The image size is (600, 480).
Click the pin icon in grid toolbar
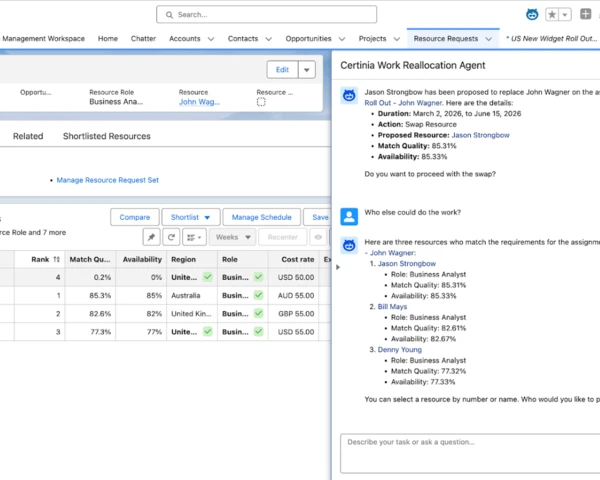(x=151, y=237)
